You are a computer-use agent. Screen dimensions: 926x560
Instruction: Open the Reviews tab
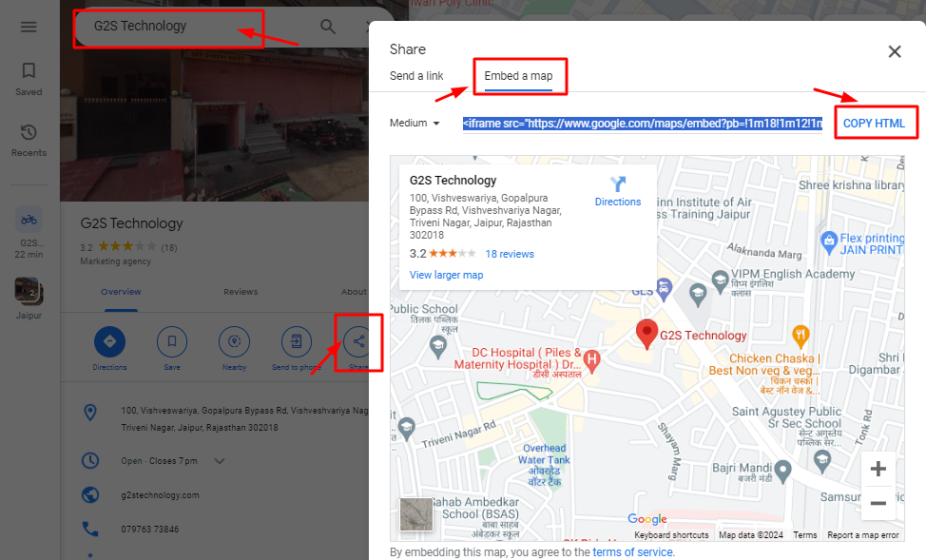241,292
